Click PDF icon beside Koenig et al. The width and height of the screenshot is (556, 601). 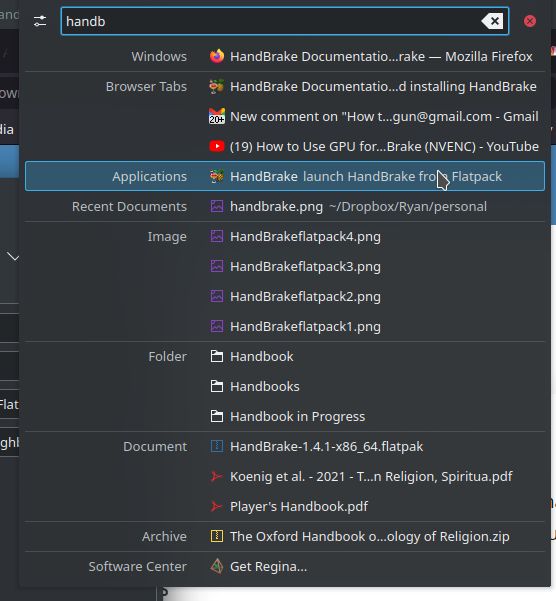(x=217, y=476)
